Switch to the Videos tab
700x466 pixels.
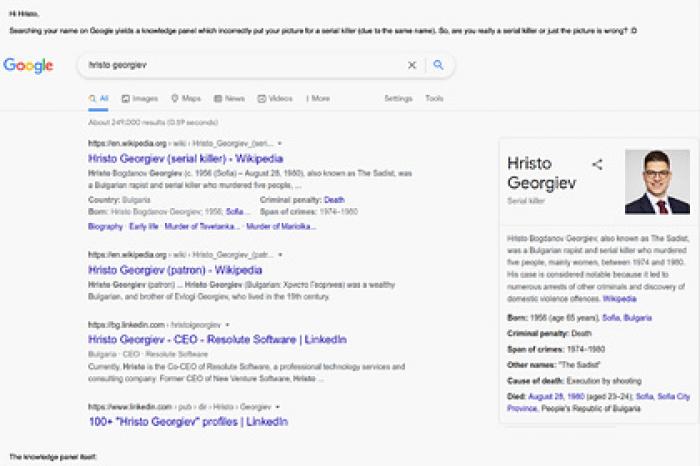coord(275,99)
